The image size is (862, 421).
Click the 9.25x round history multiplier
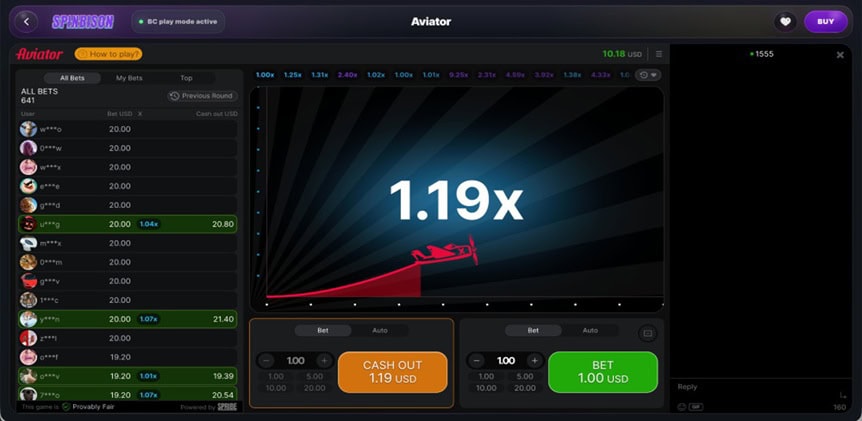458,75
